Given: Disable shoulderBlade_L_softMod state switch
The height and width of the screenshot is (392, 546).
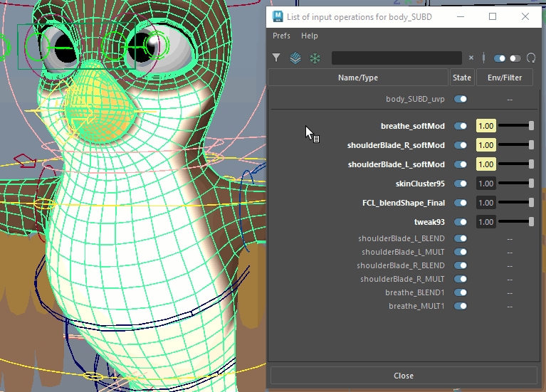Looking at the screenshot, I should point(461,164).
